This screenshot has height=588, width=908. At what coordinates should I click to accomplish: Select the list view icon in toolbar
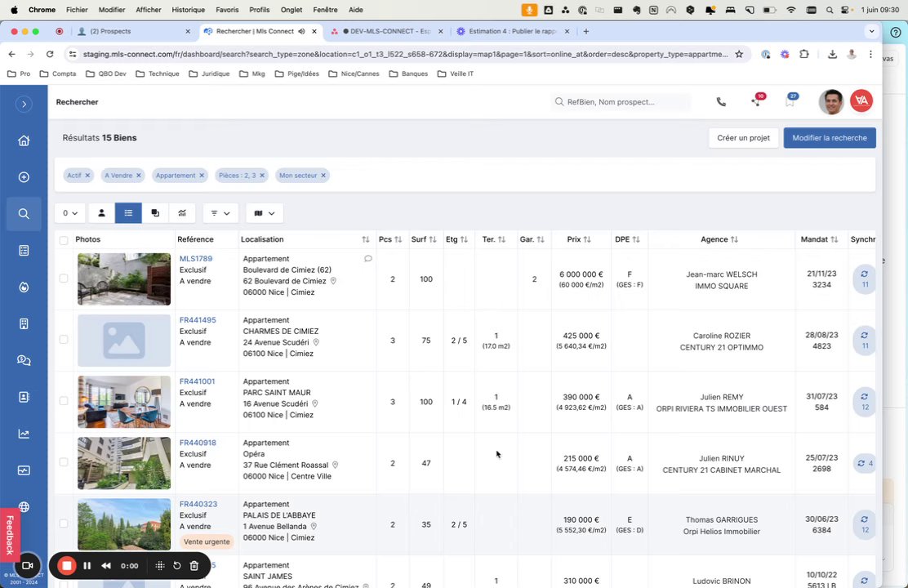[x=128, y=213]
